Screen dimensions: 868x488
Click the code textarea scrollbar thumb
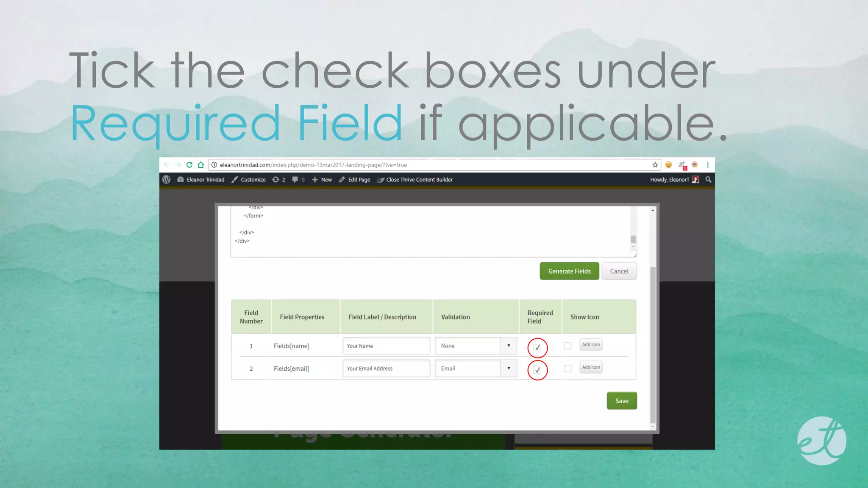[633, 239]
